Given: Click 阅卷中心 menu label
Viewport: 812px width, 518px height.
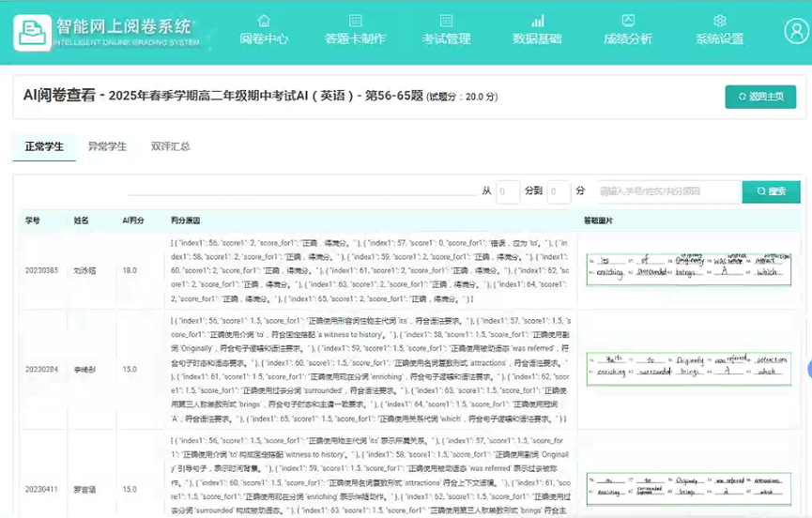Looking at the screenshot, I should coord(264,38).
